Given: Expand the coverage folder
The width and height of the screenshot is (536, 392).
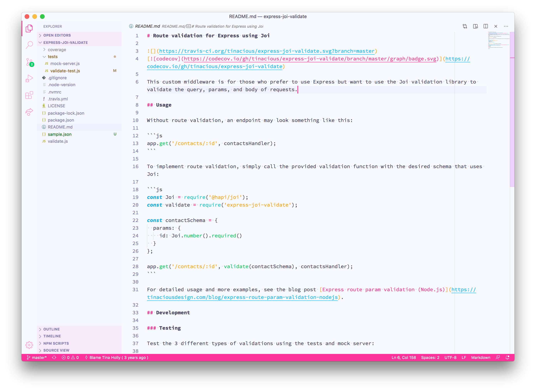Looking at the screenshot, I should tap(57, 50).
